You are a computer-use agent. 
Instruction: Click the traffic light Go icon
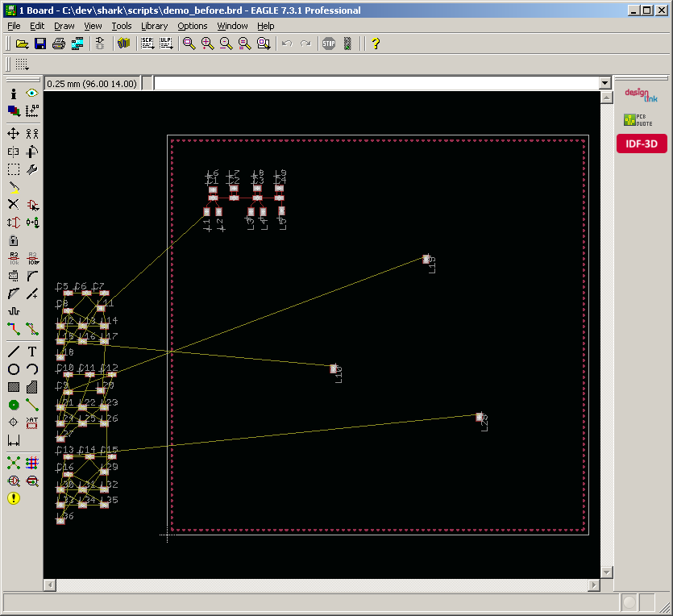(347, 44)
